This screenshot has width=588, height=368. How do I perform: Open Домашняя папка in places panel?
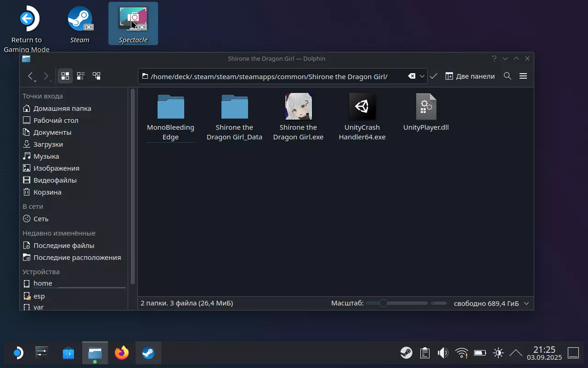(x=74, y=109)
